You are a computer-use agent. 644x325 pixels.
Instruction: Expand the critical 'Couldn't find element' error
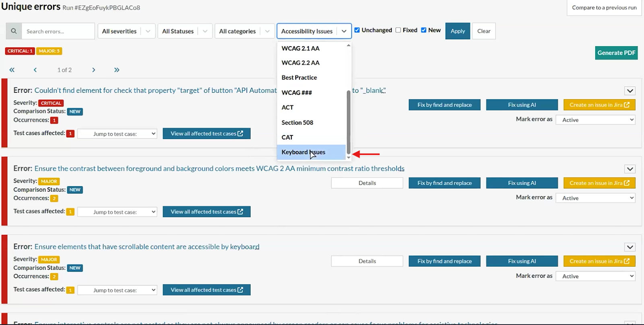[x=630, y=91]
